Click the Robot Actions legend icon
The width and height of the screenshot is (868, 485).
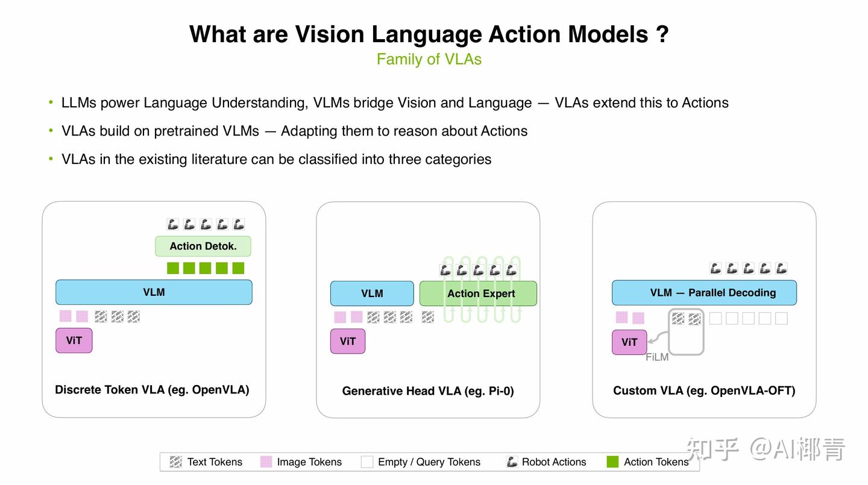pos(512,462)
